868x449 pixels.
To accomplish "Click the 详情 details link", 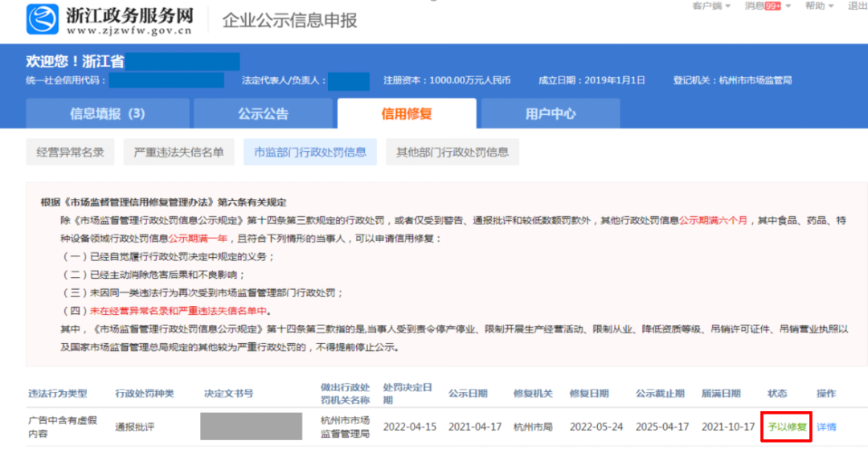I will pos(826,427).
